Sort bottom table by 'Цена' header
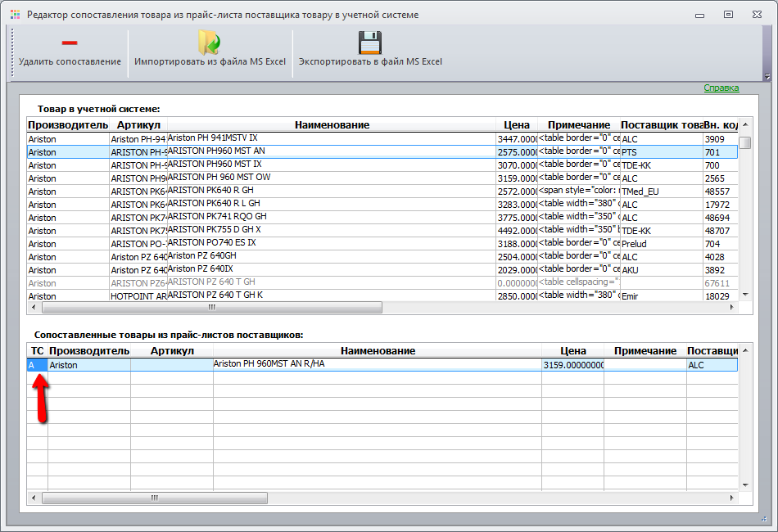Viewport: 778px width, 532px height. pyautogui.click(x=573, y=351)
